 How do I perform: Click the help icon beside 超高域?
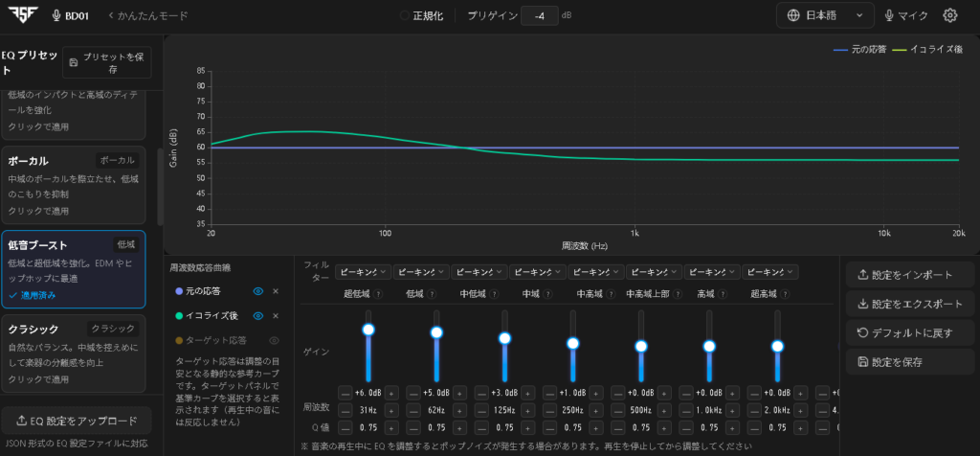[785, 294]
